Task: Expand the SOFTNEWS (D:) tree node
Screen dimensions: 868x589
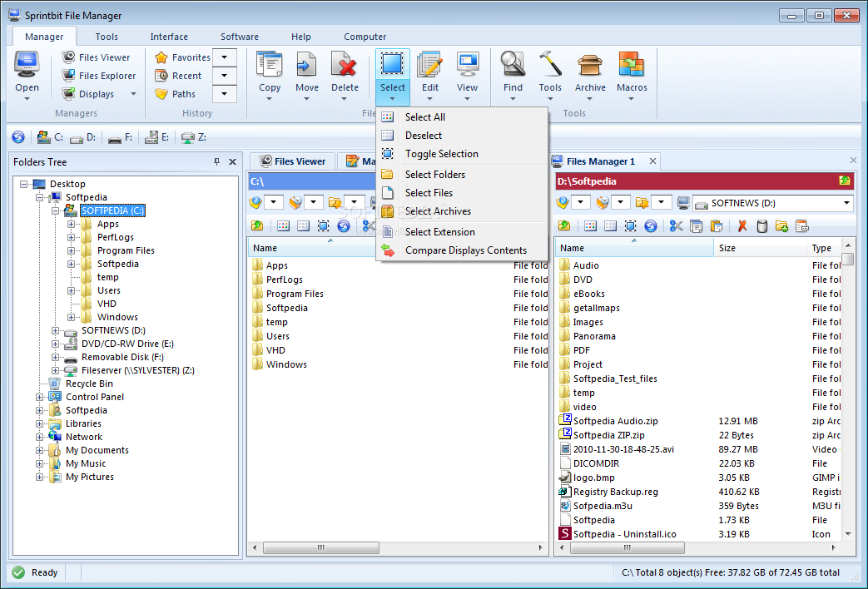Action: (x=56, y=330)
